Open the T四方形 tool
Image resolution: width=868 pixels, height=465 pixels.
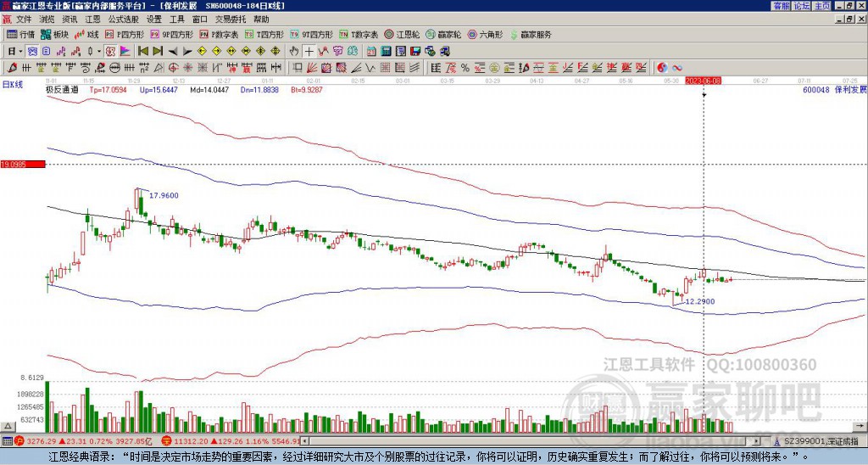[x=264, y=34]
